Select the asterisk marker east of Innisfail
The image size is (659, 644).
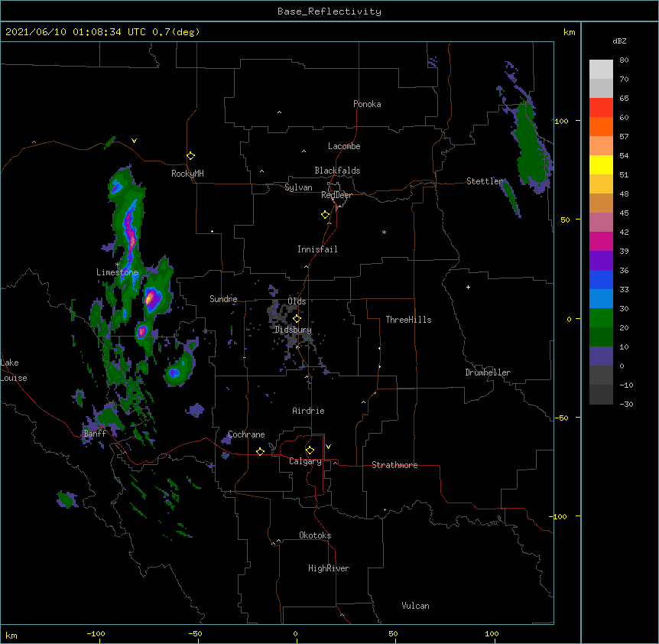coord(384,232)
